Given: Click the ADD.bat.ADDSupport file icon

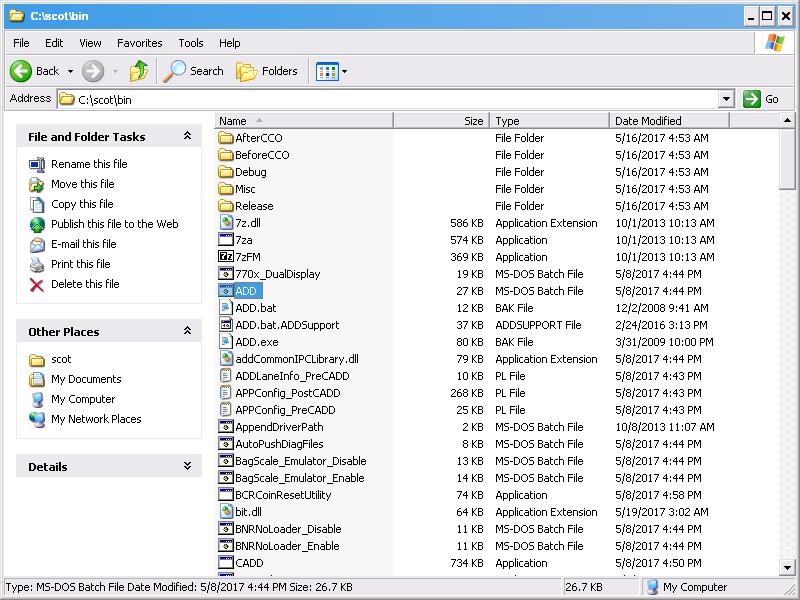Looking at the screenshot, I should [x=226, y=324].
